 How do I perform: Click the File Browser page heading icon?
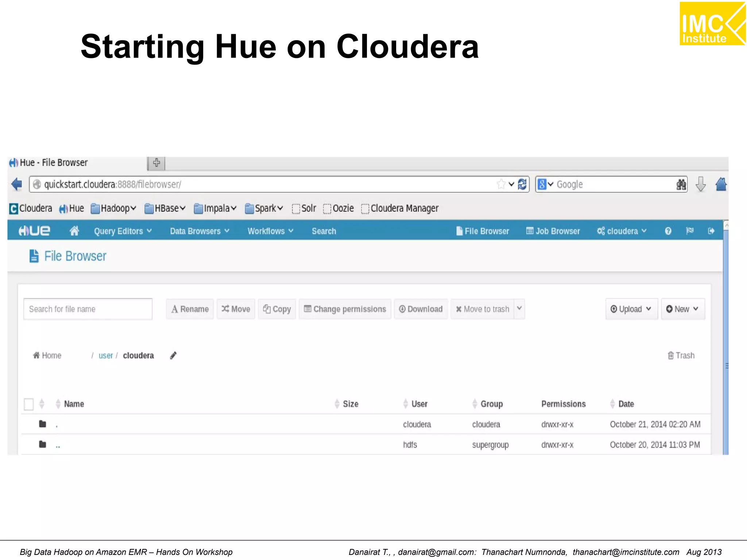pos(34,256)
